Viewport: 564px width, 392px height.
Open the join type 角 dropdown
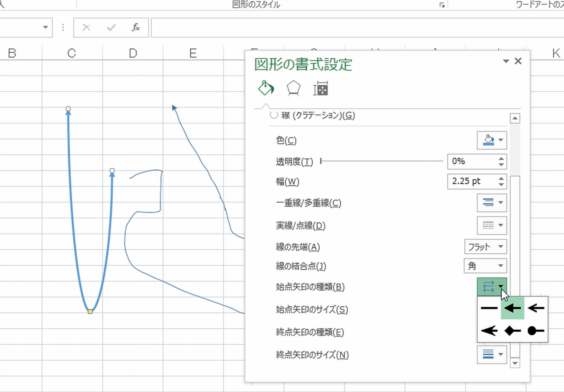click(485, 266)
